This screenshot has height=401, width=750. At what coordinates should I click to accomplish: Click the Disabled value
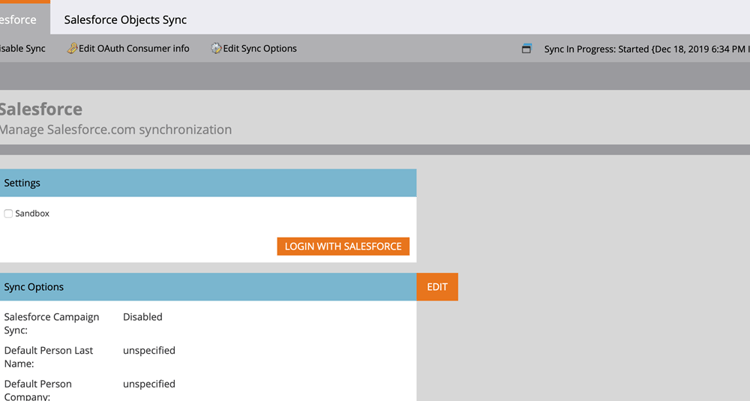[x=143, y=317]
